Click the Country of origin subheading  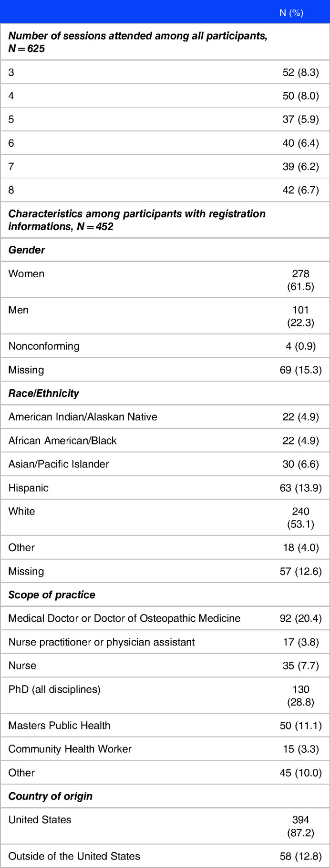coord(51,797)
